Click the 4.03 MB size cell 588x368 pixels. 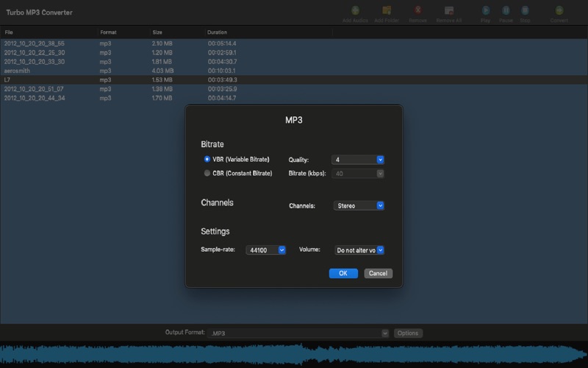coord(162,71)
